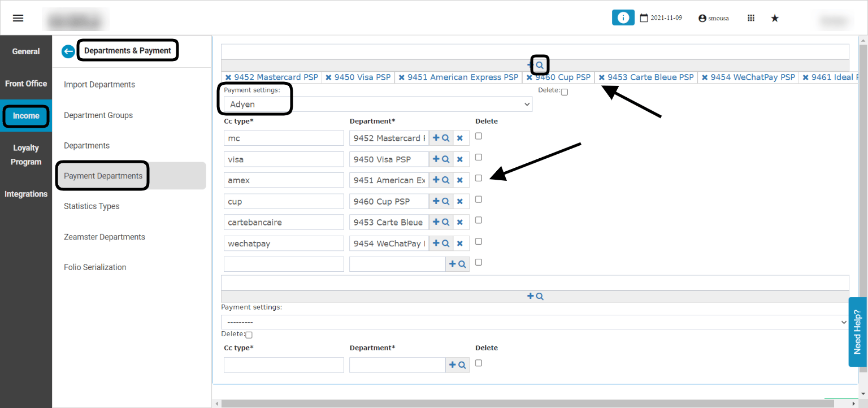Go back using Departments & Payment arrow
This screenshot has height=408, width=868.
(x=68, y=51)
